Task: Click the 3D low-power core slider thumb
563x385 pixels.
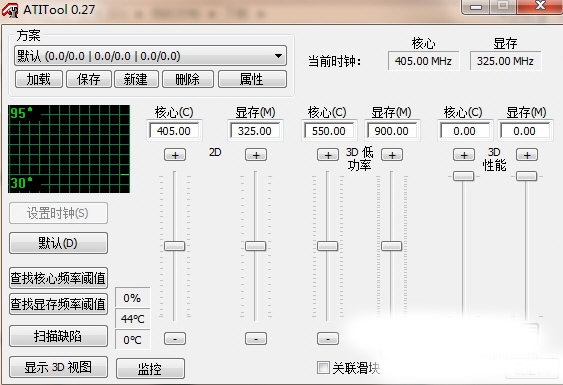Action: pos(327,246)
